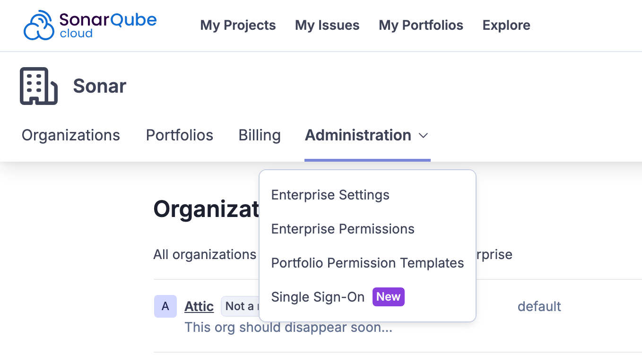Choose Enterprise Settings from the dropdown menu
Screen dimensions: 642x364
tap(330, 195)
